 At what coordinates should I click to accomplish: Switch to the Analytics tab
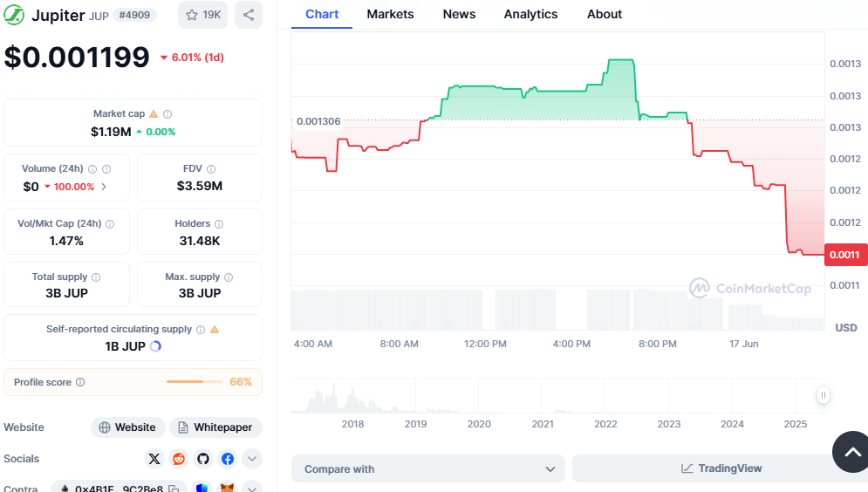tap(530, 14)
